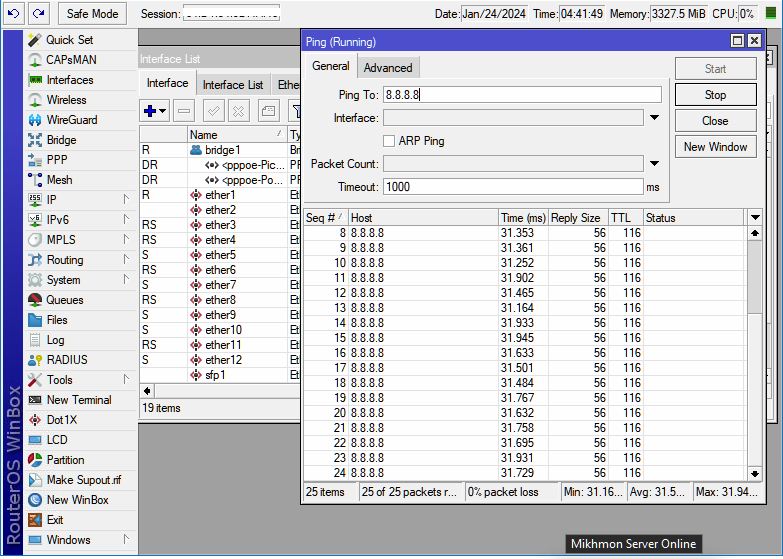Open Quick Set from sidebar
Viewport: 783px width, 559px height.
69,40
